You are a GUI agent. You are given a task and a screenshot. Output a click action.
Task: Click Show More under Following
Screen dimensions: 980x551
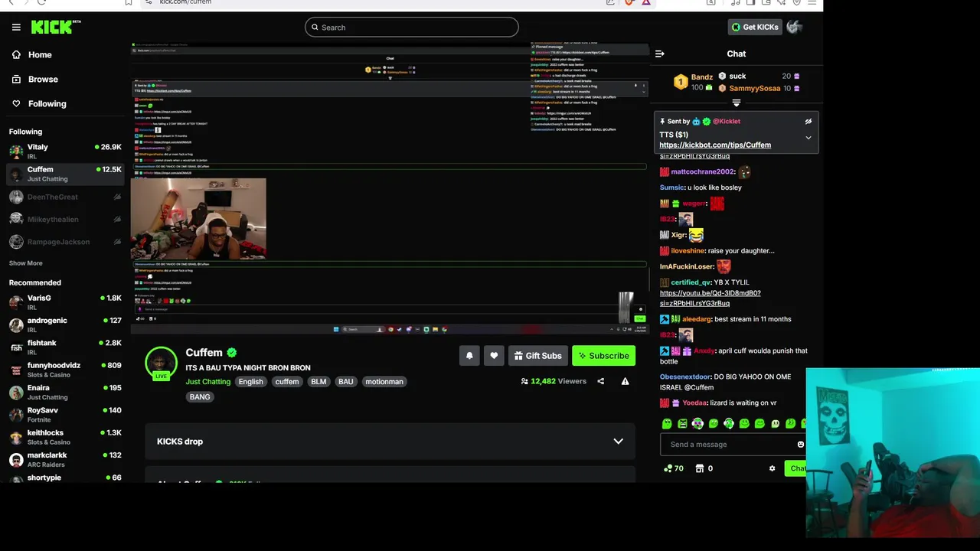[25, 263]
